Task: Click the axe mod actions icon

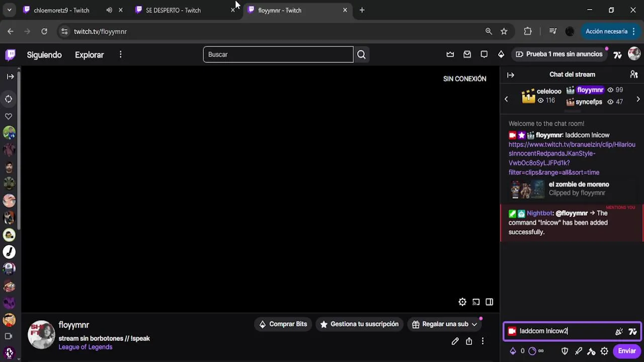Action: tap(591, 351)
